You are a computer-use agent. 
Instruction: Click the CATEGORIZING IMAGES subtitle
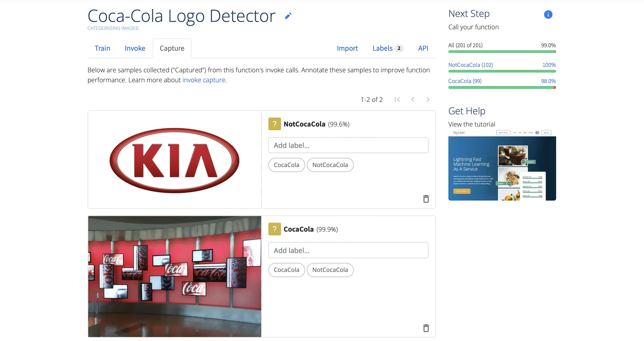coord(113,28)
